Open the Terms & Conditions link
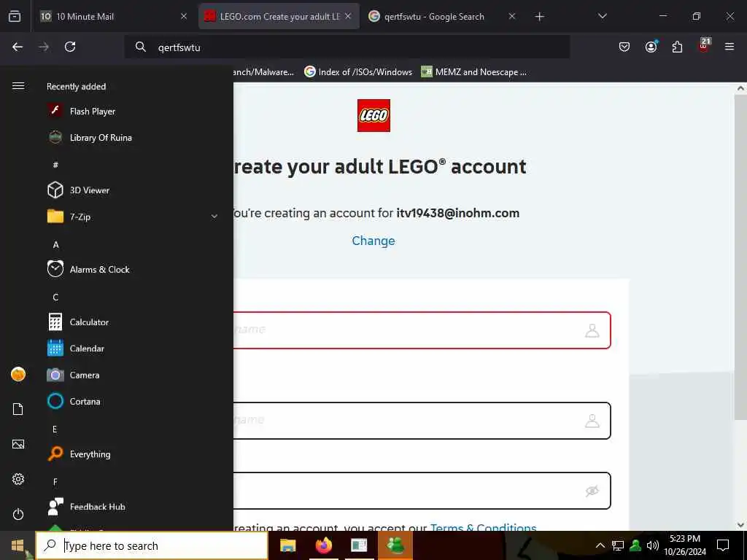Viewport: 747px width, 560px height. [x=483, y=526]
